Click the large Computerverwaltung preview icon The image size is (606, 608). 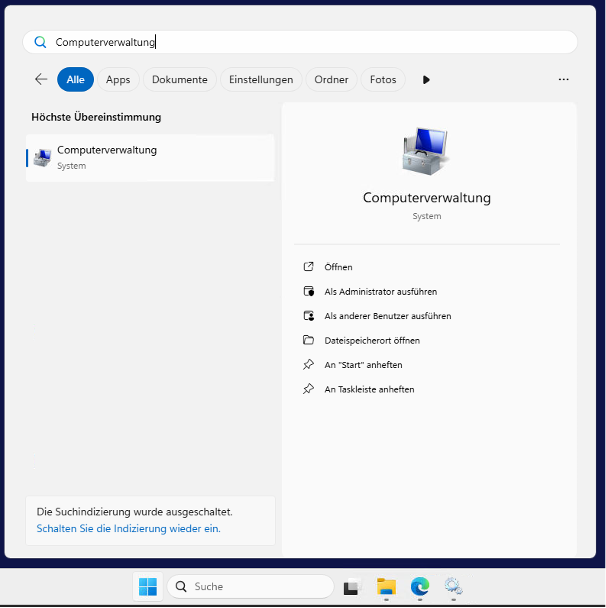[426, 151]
